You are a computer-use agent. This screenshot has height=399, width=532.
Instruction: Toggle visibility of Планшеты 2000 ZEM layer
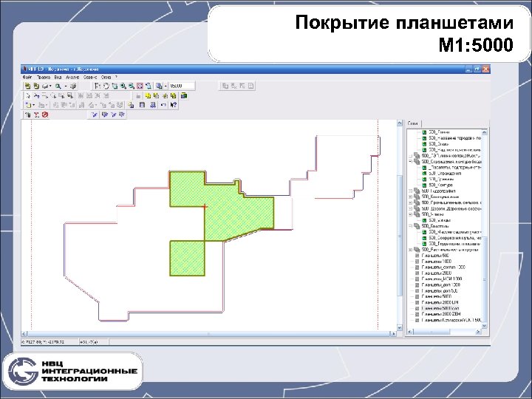[417, 314]
